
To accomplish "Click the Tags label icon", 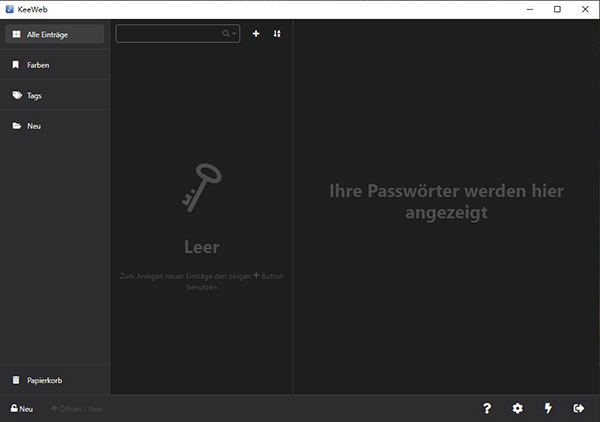I will (17, 95).
